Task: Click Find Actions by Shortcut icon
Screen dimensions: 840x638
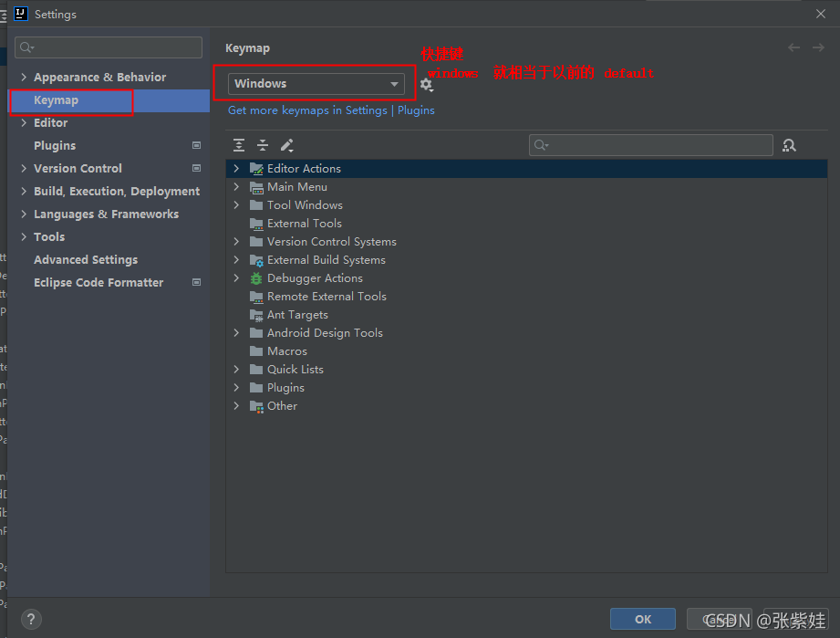Action: click(789, 145)
